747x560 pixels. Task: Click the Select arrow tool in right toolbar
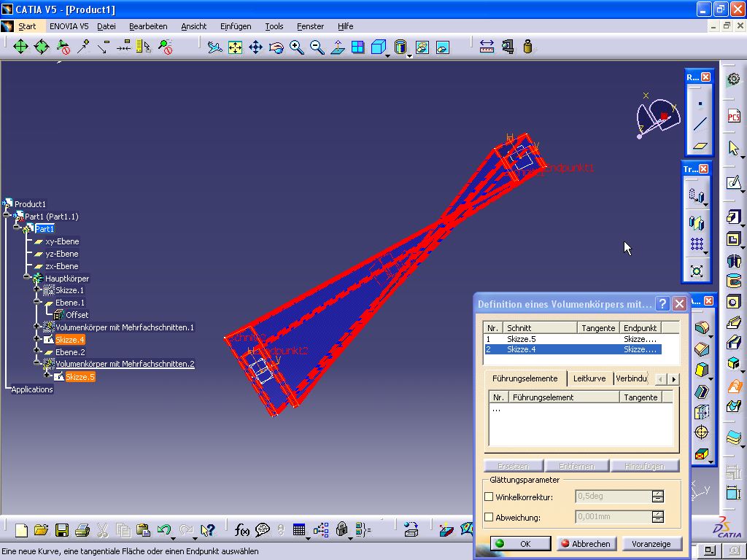point(734,148)
